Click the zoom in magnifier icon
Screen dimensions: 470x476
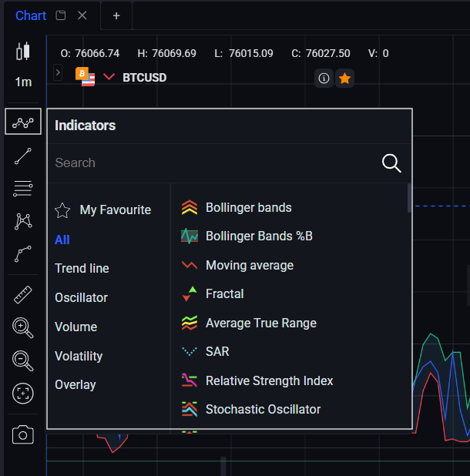23,327
